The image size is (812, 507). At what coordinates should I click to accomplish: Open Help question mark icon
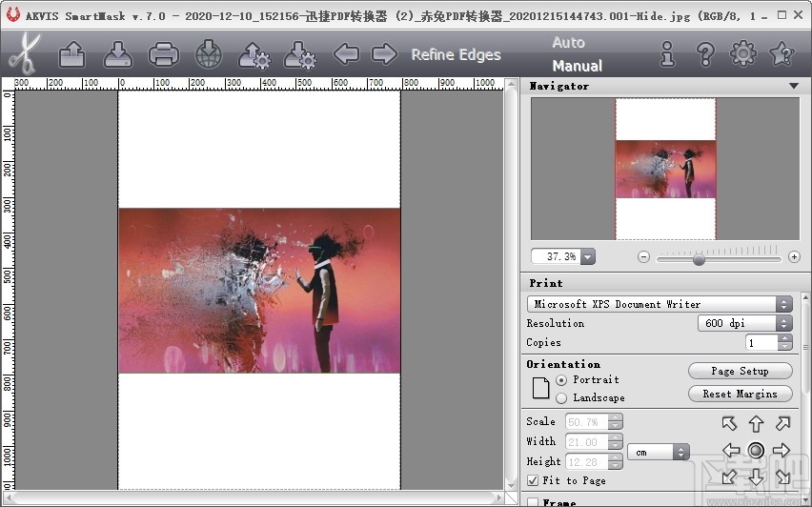[x=705, y=54]
